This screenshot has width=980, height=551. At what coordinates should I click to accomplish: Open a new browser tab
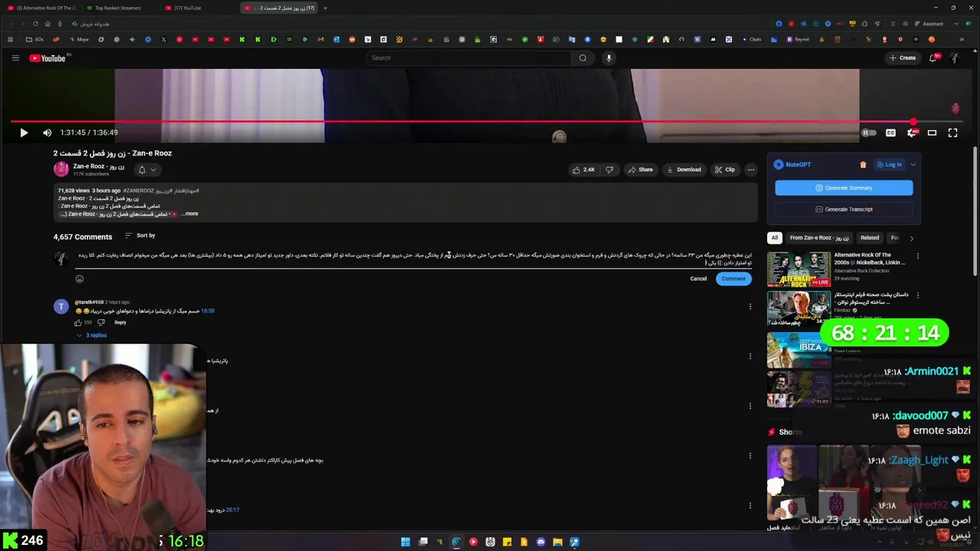[325, 8]
